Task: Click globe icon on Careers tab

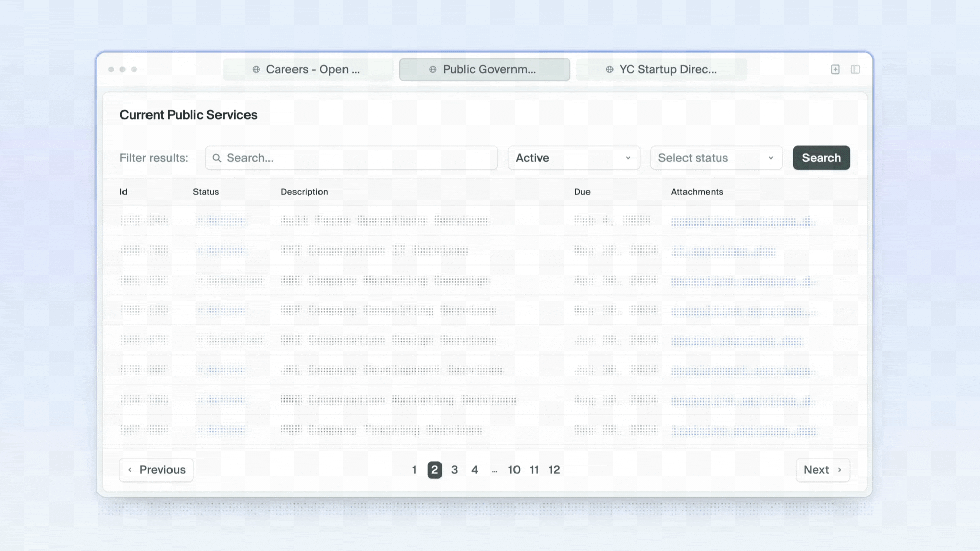Action: coord(256,69)
